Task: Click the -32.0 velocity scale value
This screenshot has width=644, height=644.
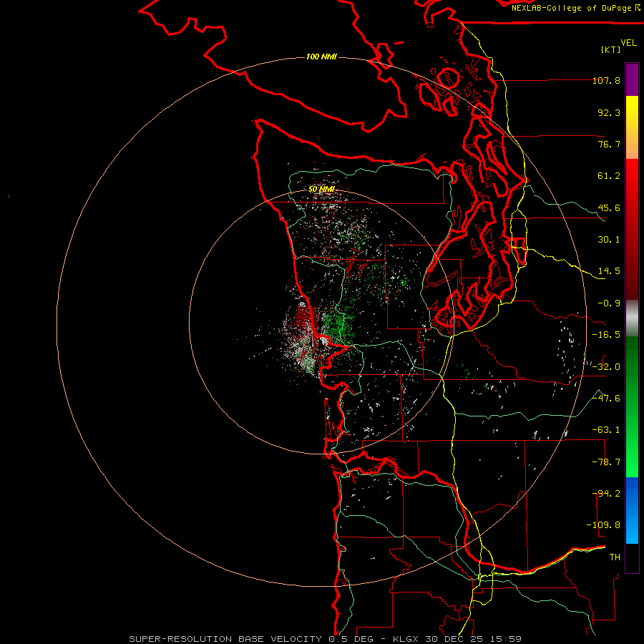Action: 606,367
